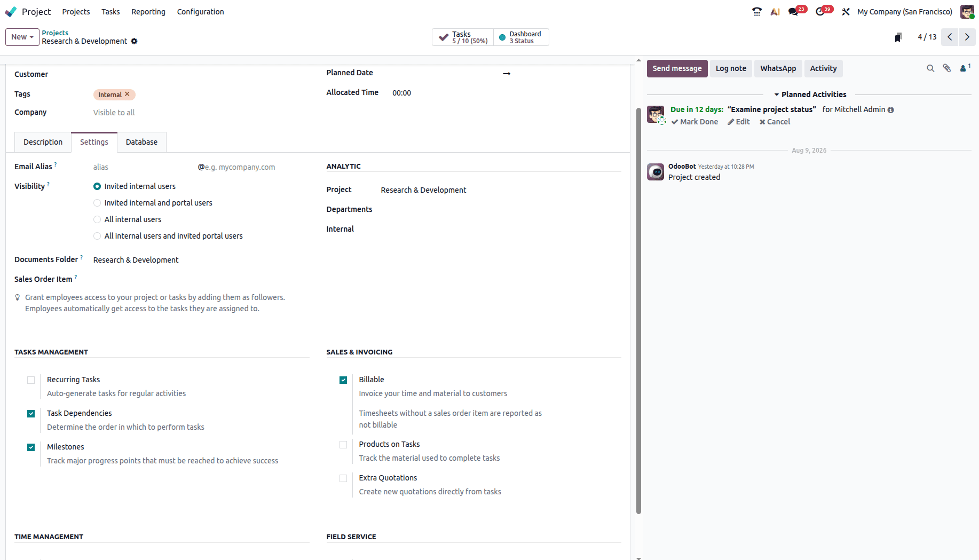This screenshot has width=979, height=560.
Task: Go to next record arrow
Action: pyautogui.click(x=967, y=37)
